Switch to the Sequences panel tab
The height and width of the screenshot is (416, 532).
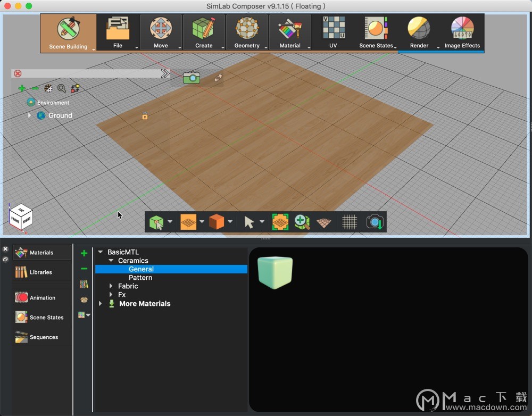click(x=42, y=337)
